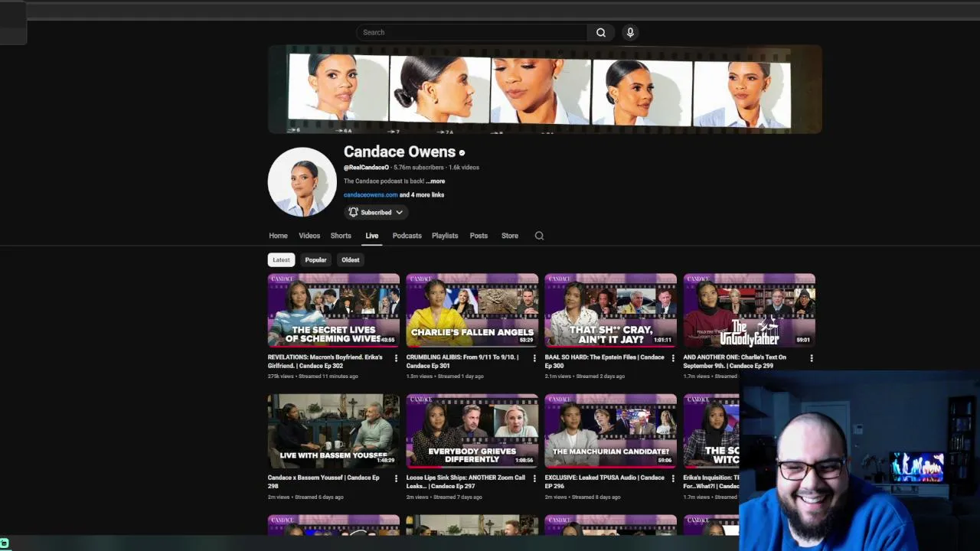This screenshot has height=551, width=980.
Task: Open the Podcasts tab
Action: pos(407,236)
